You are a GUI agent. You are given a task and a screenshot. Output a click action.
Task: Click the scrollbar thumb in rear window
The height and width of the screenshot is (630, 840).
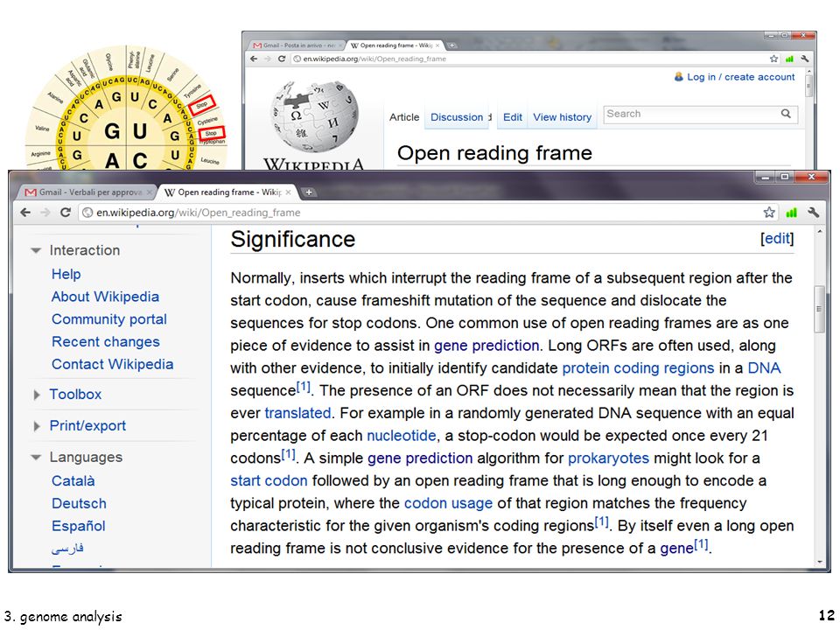pos(808,86)
